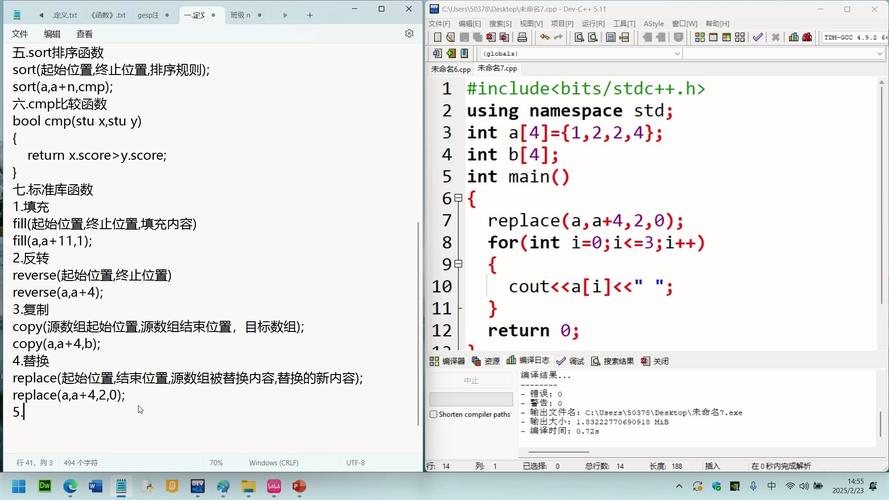The width and height of the screenshot is (889, 500).
Task: Open Notepad settings gear icon
Action: click(409, 33)
